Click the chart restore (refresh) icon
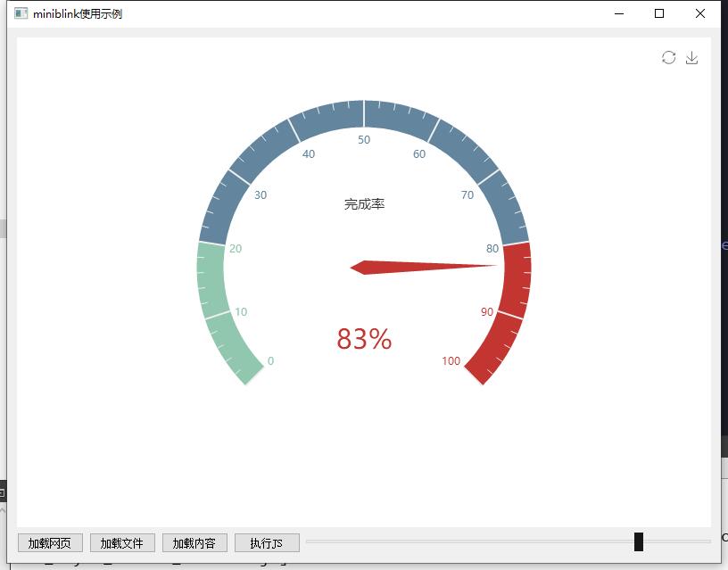This screenshot has width=728, height=570. (668, 58)
